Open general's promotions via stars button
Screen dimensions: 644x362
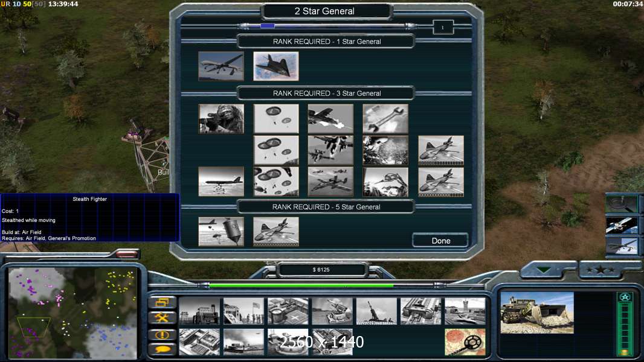[601, 270]
